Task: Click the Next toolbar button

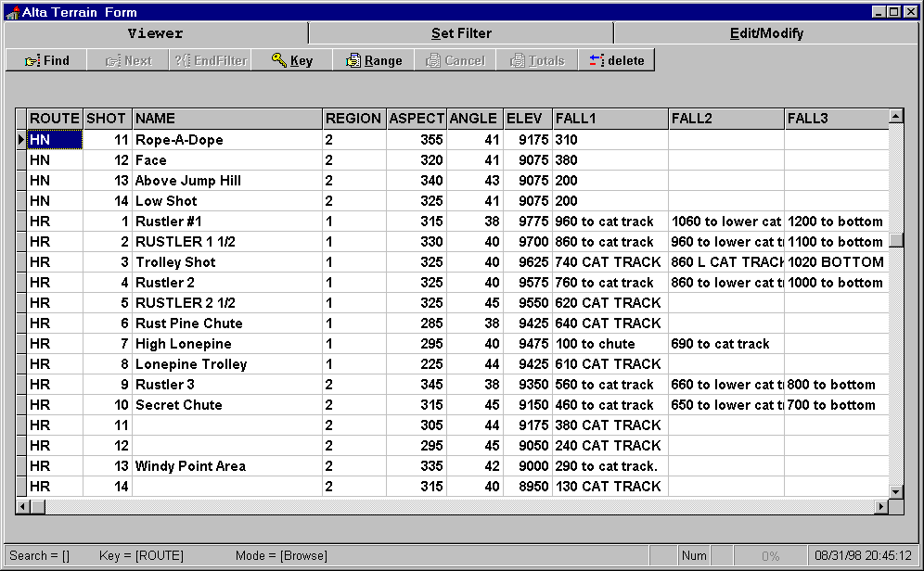Action: tap(128, 60)
